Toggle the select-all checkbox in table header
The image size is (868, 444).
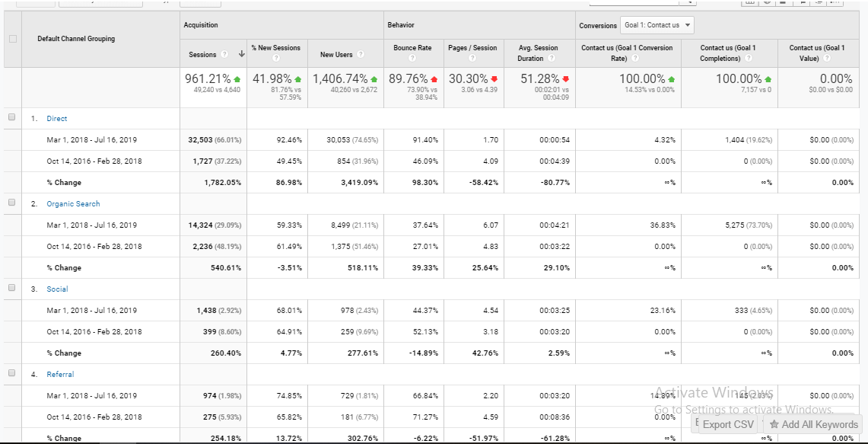(11, 39)
